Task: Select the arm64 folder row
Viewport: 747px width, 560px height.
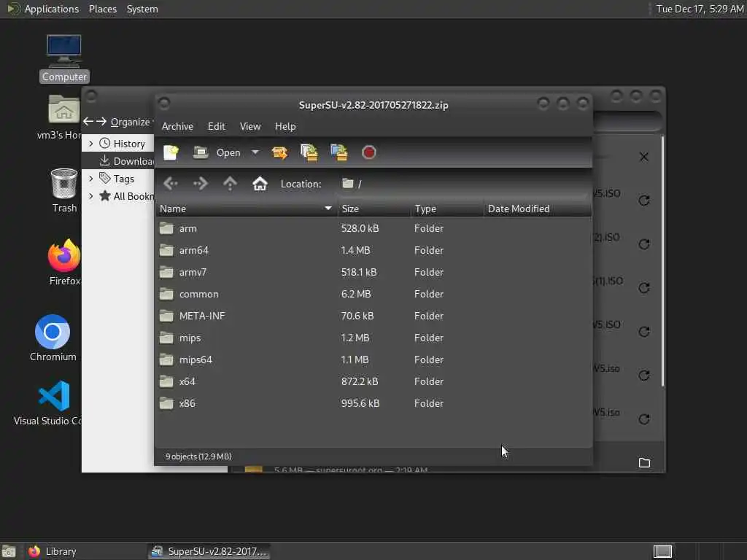Action: [x=373, y=250]
